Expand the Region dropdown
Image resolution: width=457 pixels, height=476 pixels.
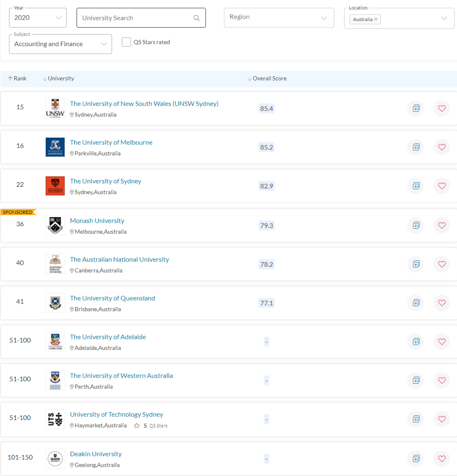coord(278,17)
